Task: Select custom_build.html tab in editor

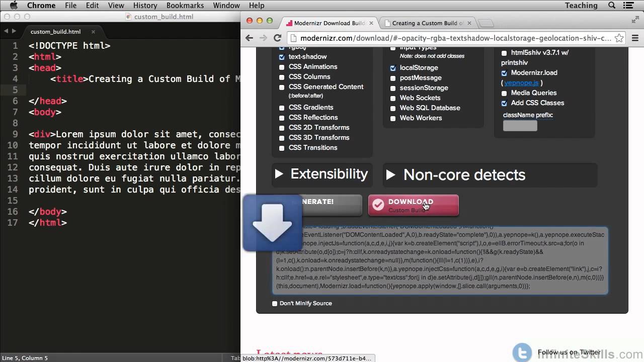Action: click(55, 32)
